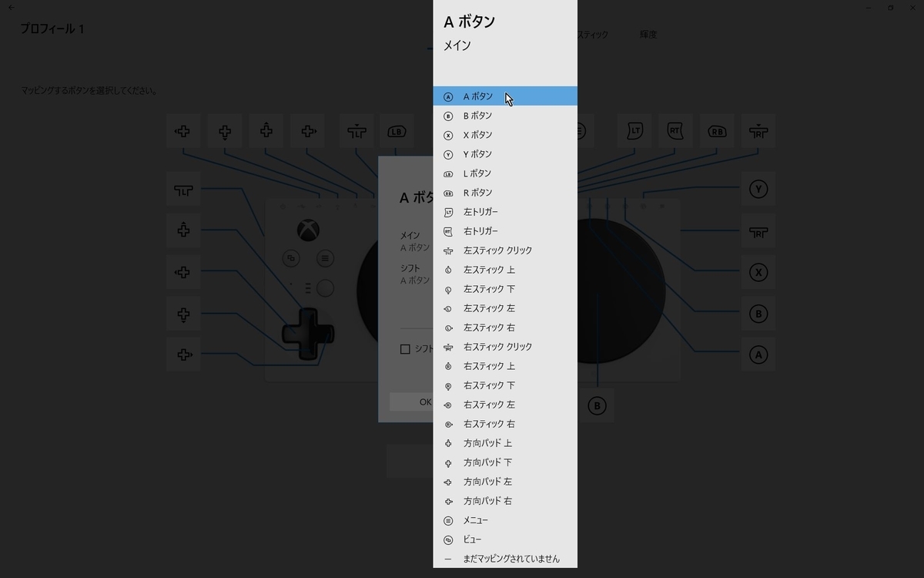Viewport: 924px width, 578px height.
Task: Select 'Y ボタン' list entry
Action: (x=505, y=154)
